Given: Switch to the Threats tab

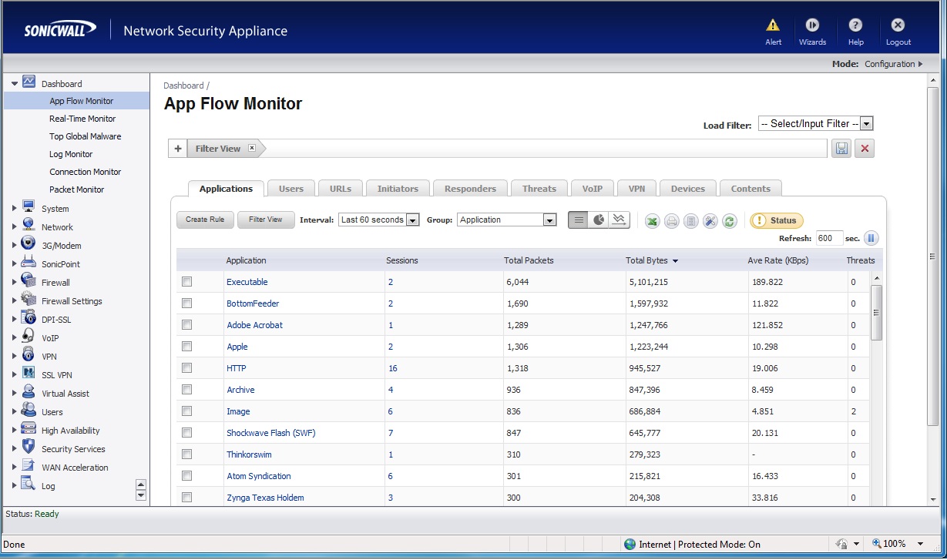Looking at the screenshot, I should (x=539, y=189).
